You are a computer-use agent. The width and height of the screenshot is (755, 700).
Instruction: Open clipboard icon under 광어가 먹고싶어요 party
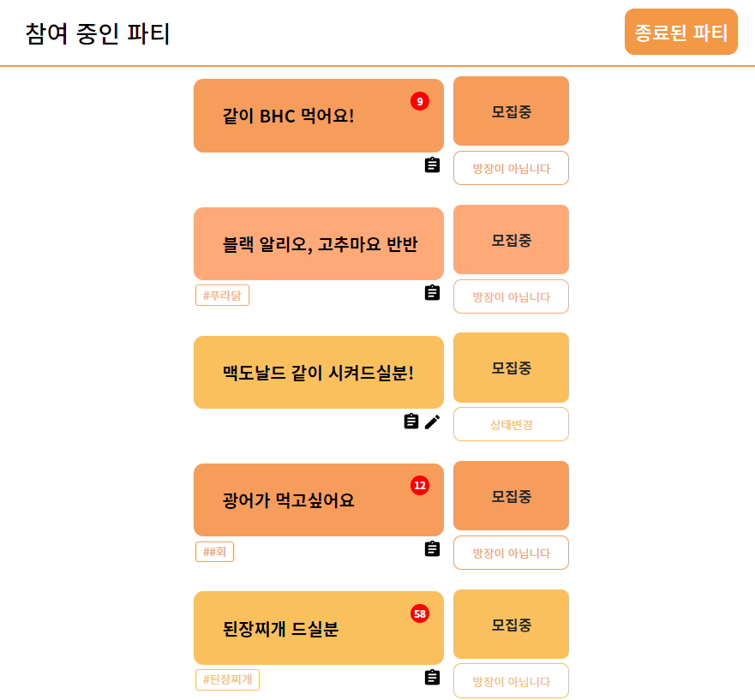click(x=432, y=548)
